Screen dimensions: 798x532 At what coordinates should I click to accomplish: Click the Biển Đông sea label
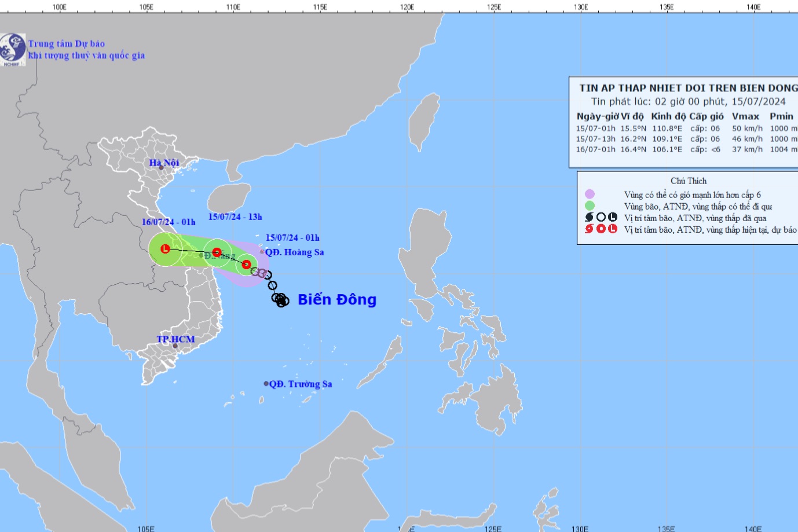(337, 299)
